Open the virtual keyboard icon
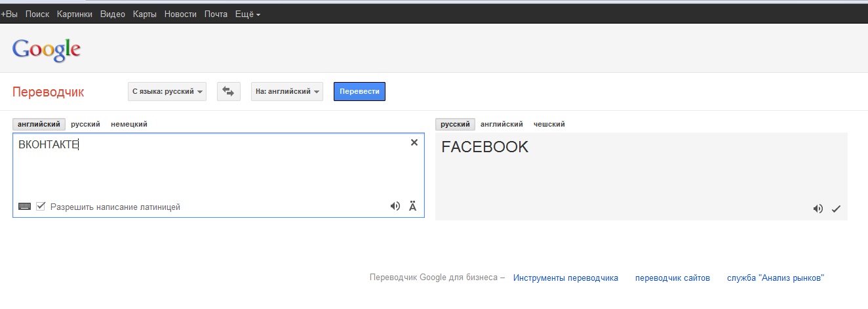 point(24,207)
